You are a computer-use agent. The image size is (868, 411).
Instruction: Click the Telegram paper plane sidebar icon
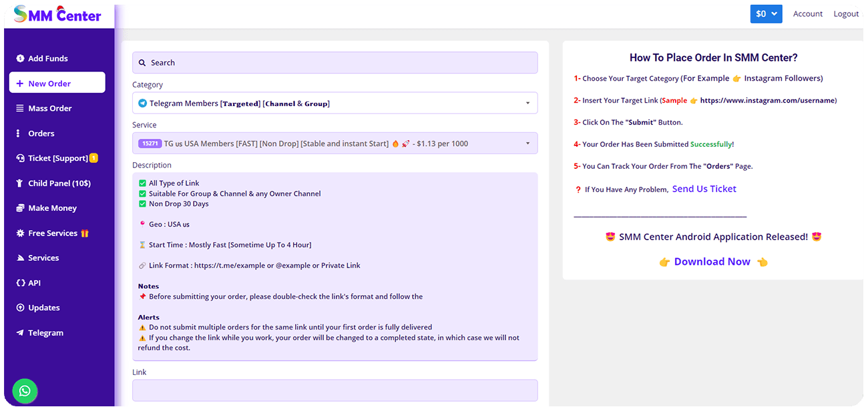tap(20, 333)
